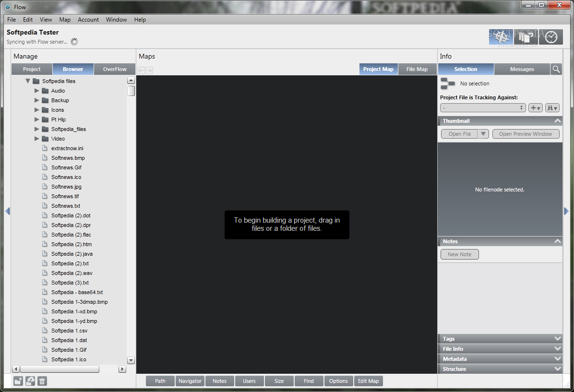
Task: Expand the Metadata section
Action: 558,359
